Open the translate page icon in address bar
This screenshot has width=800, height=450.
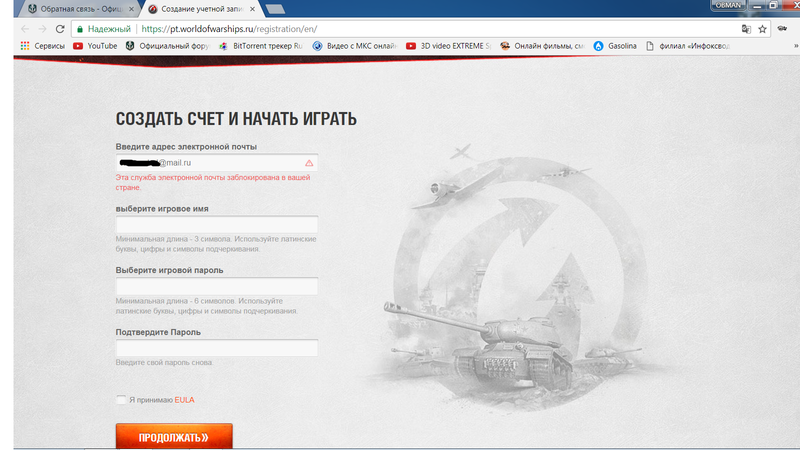[746, 29]
